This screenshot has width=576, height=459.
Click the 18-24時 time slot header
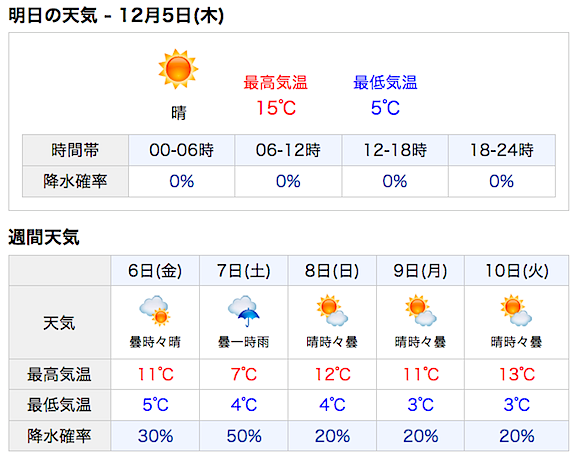[x=502, y=150]
